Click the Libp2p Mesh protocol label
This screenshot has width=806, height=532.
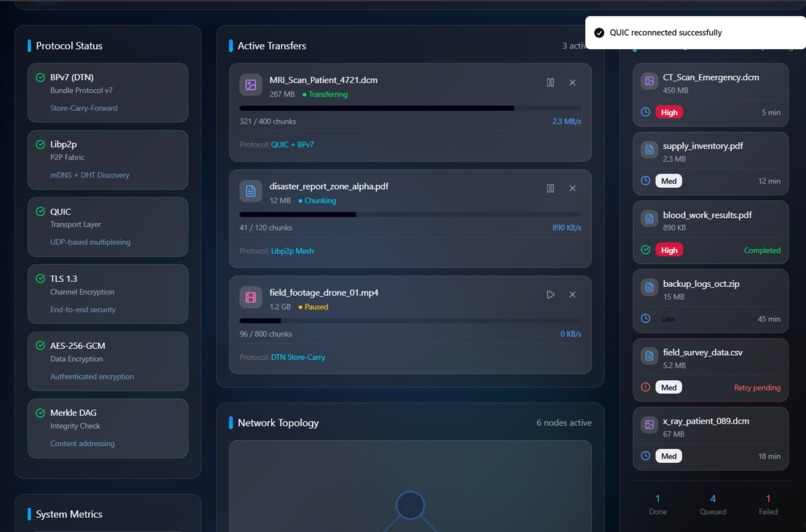(292, 251)
